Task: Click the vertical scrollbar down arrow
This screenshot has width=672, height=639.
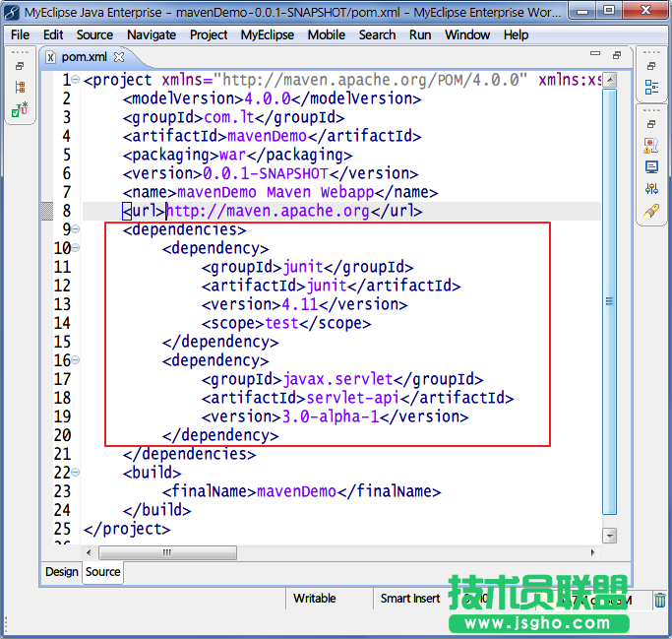Action: click(x=609, y=536)
